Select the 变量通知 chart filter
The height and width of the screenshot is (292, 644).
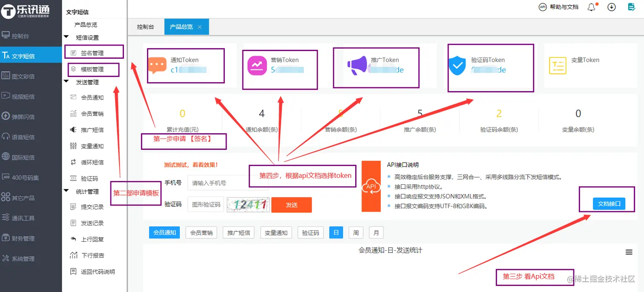click(x=276, y=232)
